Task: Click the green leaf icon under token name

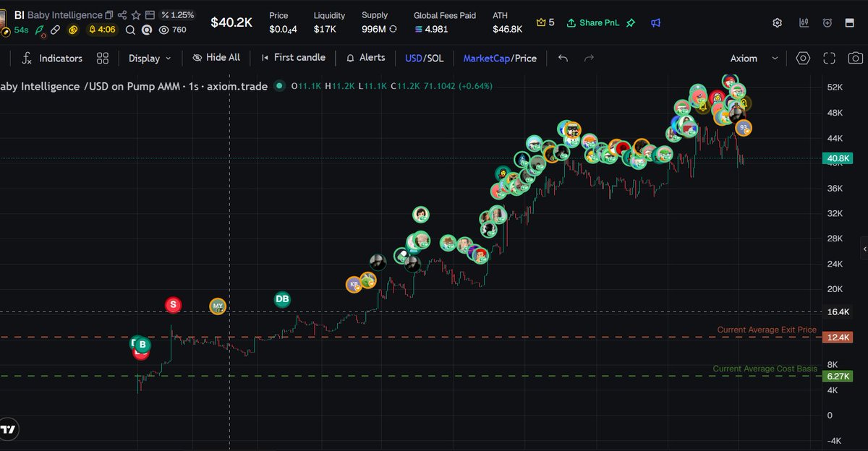Action: 41,30
